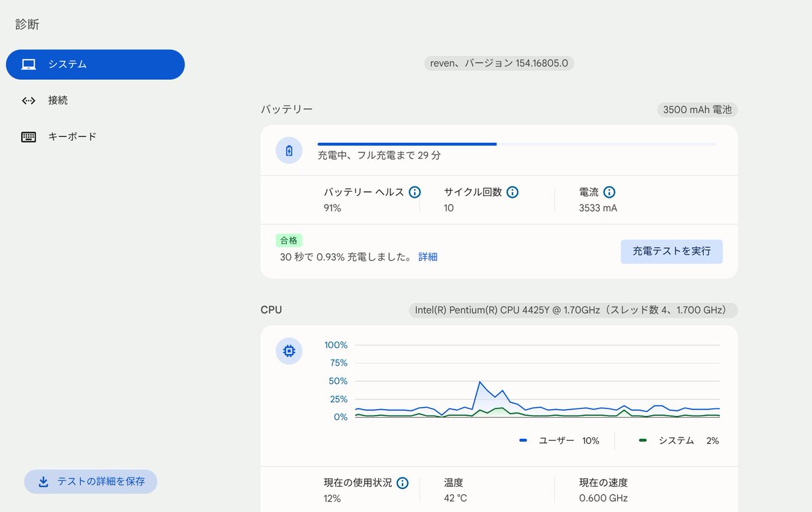Click 30 秒で 0.93% 充電しました text
This screenshot has width=812, height=512.
[x=346, y=257]
